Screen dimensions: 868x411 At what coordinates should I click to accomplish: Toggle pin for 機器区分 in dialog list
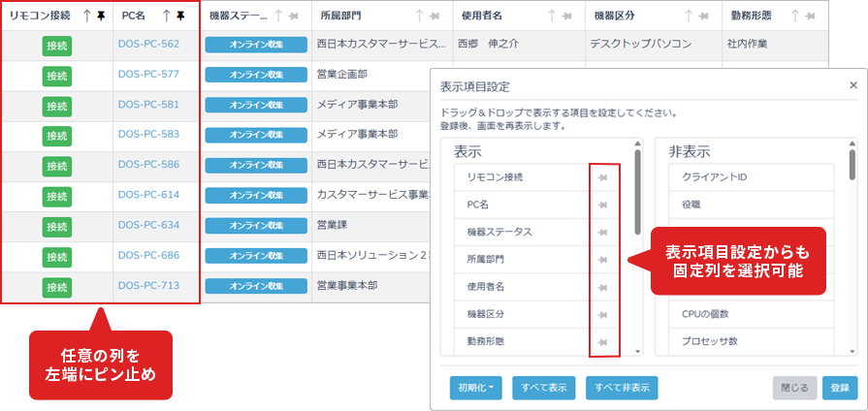click(x=603, y=315)
